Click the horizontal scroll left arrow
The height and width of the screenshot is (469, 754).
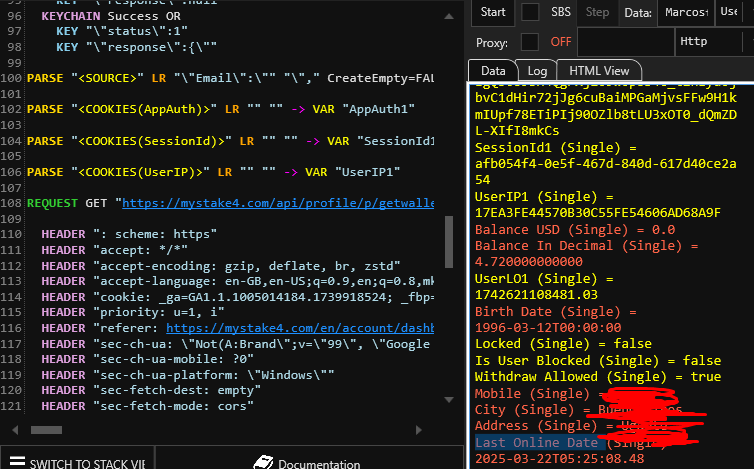click(15, 430)
